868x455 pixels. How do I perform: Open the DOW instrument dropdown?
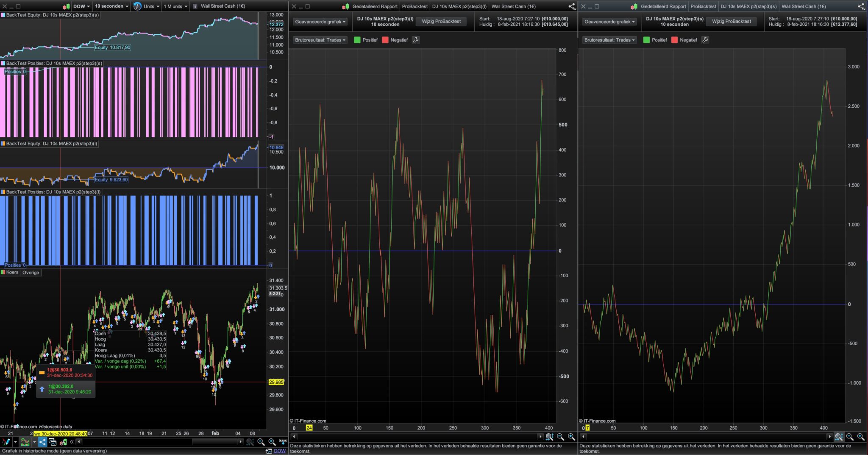click(x=81, y=6)
